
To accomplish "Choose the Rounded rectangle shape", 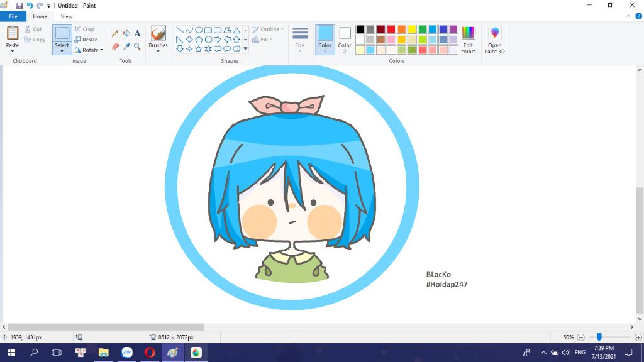I will click(218, 30).
